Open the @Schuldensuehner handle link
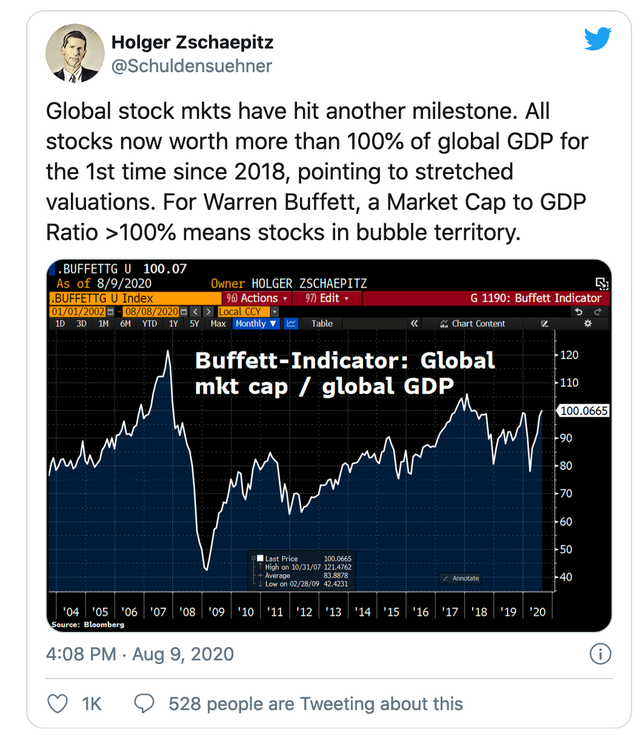The width and height of the screenshot is (640, 735). tap(191, 66)
